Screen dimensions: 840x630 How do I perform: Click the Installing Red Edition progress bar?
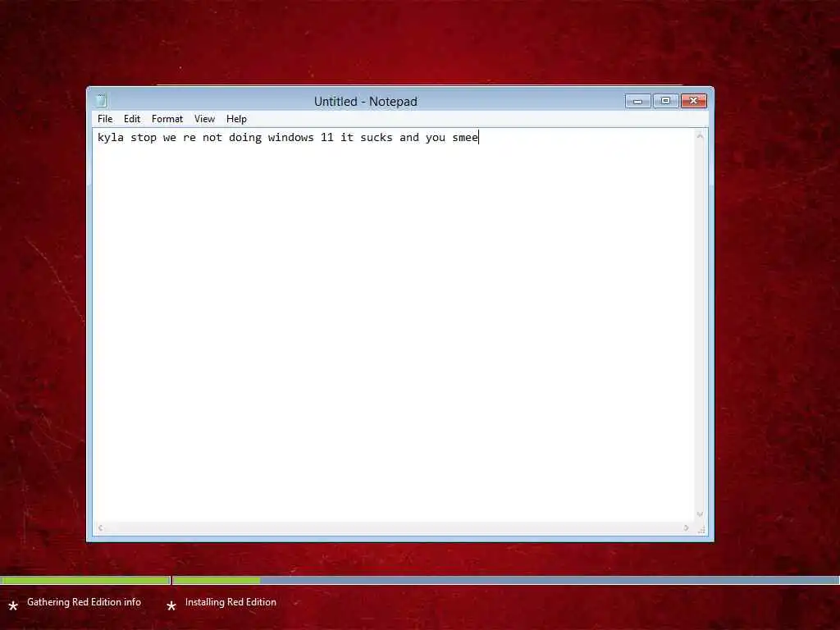[505, 580]
